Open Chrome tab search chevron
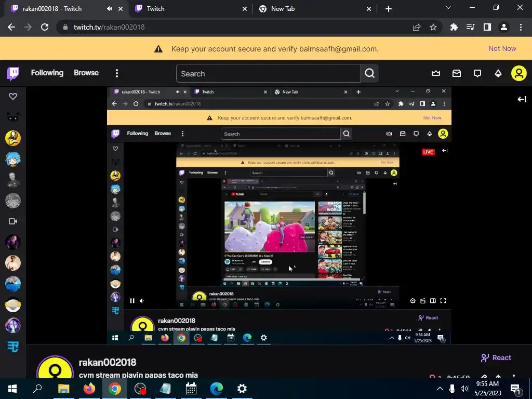 pos(448,7)
